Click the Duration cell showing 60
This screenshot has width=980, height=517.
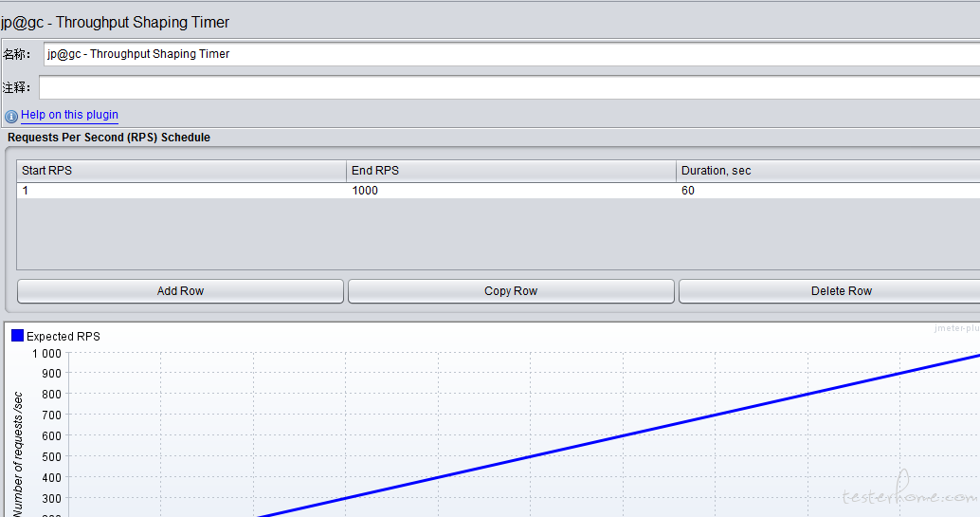click(x=827, y=191)
